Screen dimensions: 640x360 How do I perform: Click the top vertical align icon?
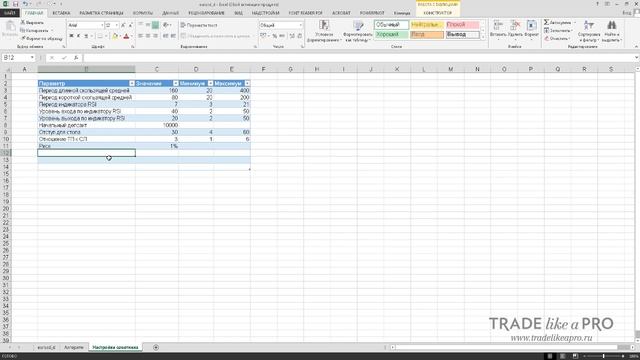(x=140, y=25)
